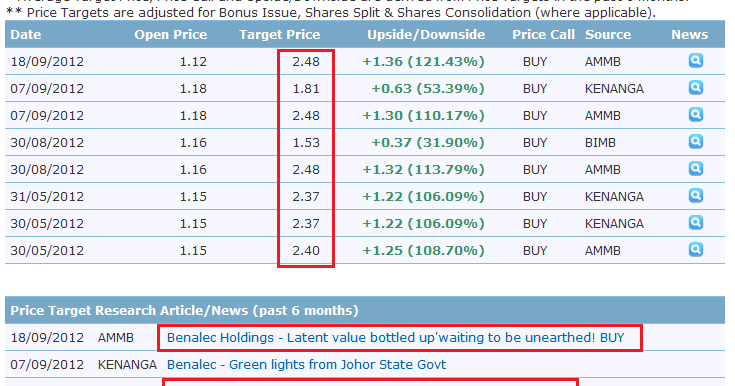This screenshot has height=386, width=735.
Task: Click the 2.48 target price on 18/09/2012
Action: pyautogui.click(x=306, y=61)
